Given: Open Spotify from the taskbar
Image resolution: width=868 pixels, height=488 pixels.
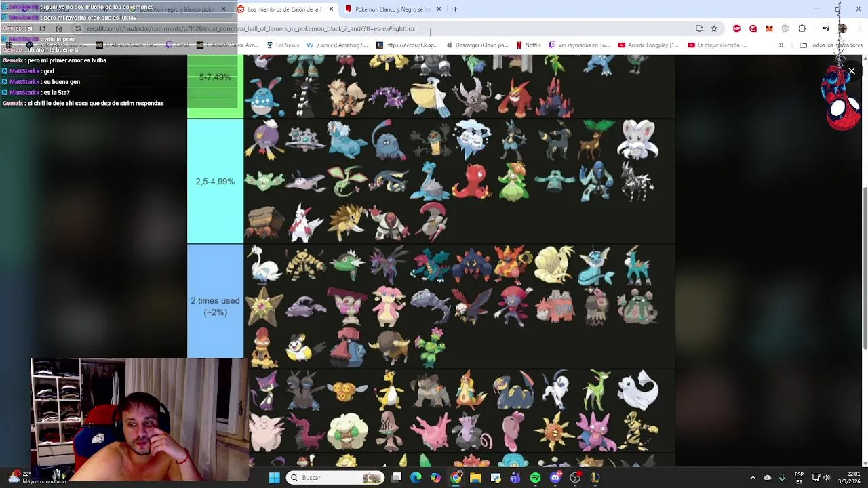Looking at the screenshot, I should point(535,478).
